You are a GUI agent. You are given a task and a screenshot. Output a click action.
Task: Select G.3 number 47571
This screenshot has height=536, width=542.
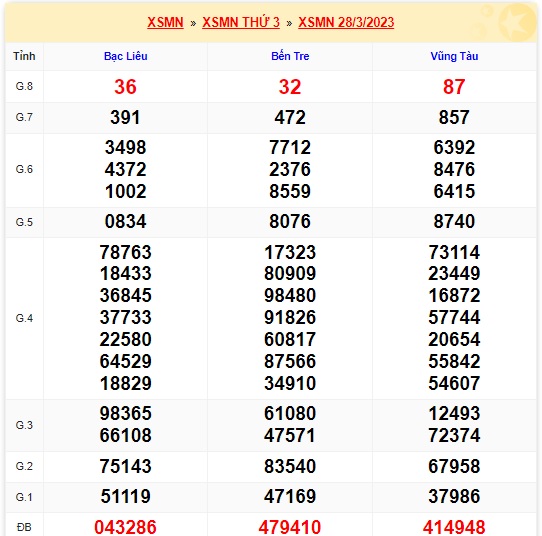(290, 435)
